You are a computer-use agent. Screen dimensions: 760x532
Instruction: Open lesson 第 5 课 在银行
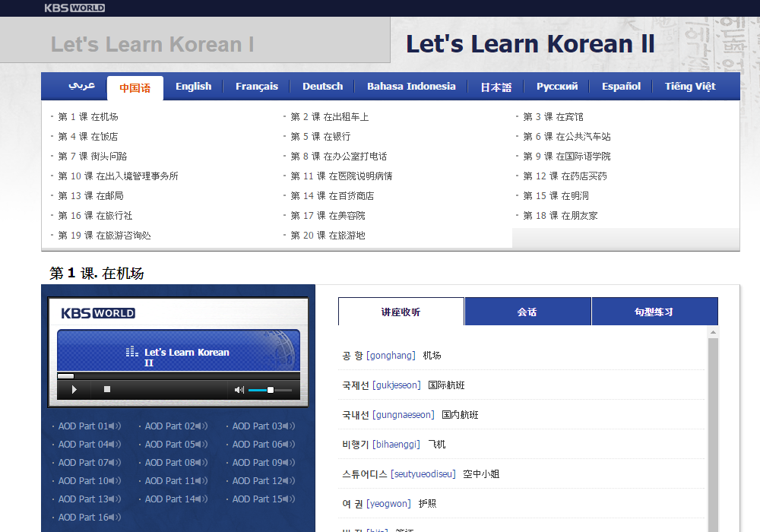coord(321,137)
